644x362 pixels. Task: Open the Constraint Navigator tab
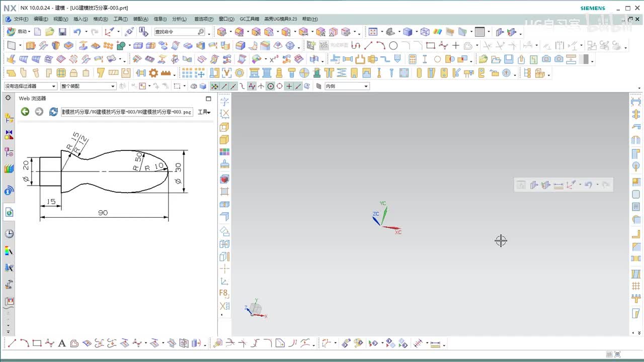[x=9, y=135]
